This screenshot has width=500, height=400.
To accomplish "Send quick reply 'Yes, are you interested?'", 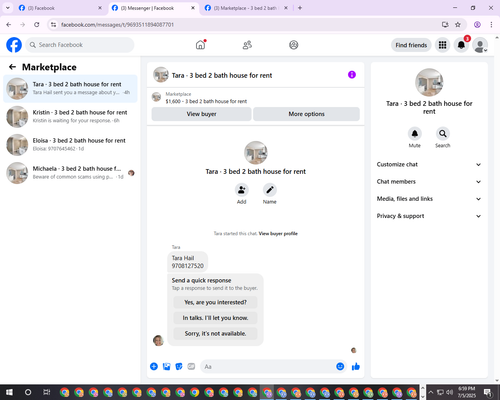I will coord(215,302).
